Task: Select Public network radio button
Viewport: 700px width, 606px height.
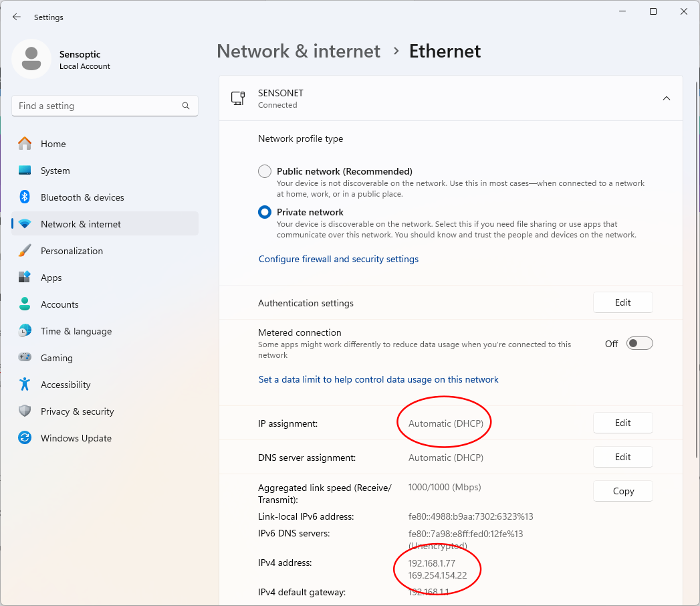Action: click(x=265, y=171)
